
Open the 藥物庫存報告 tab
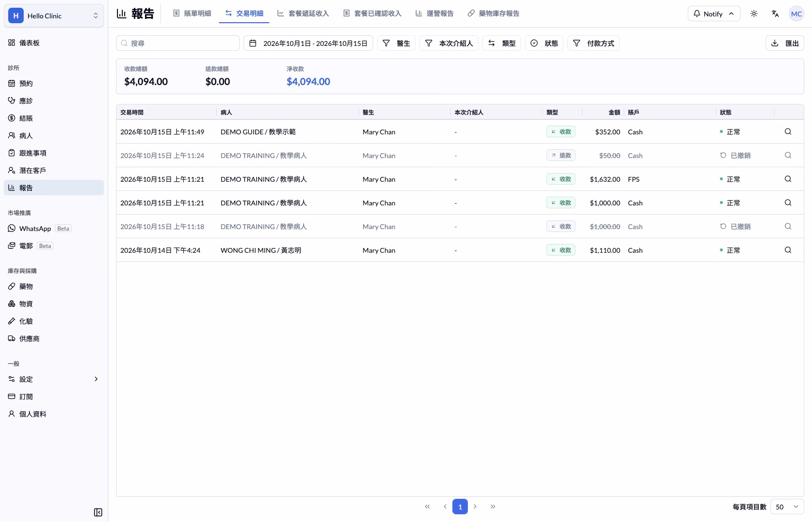[493, 14]
